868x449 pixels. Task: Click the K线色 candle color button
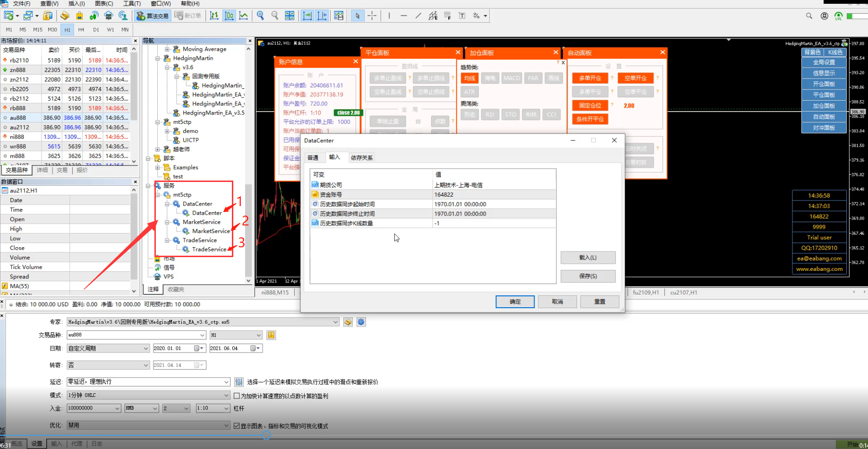pyautogui.click(x=835, y=52)
